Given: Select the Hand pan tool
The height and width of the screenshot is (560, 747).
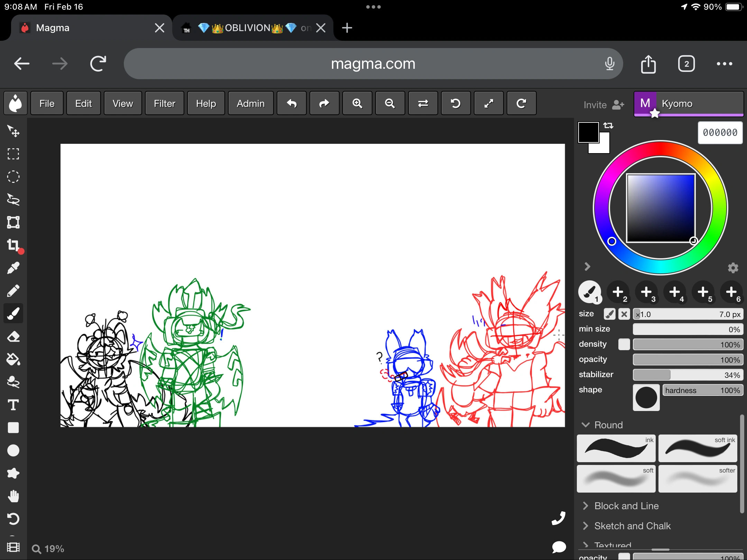Looking at the screenshot, I should pyautogui.click(x=13, y=496).
